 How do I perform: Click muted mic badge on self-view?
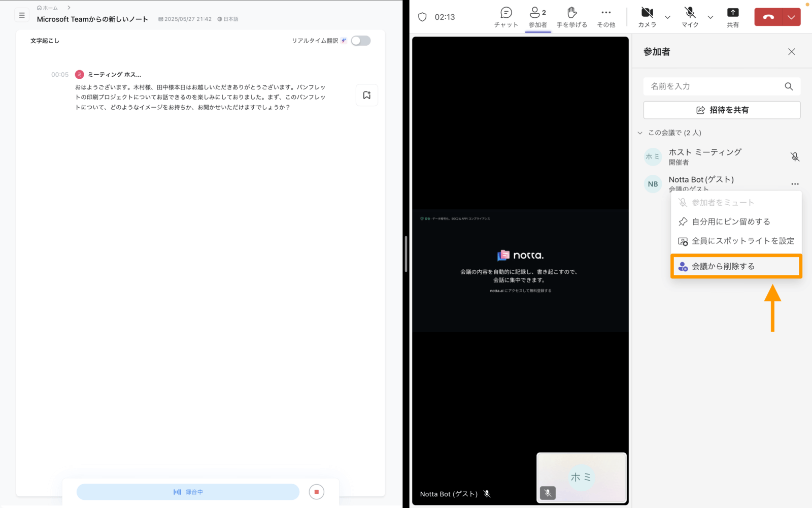[548, 493]
